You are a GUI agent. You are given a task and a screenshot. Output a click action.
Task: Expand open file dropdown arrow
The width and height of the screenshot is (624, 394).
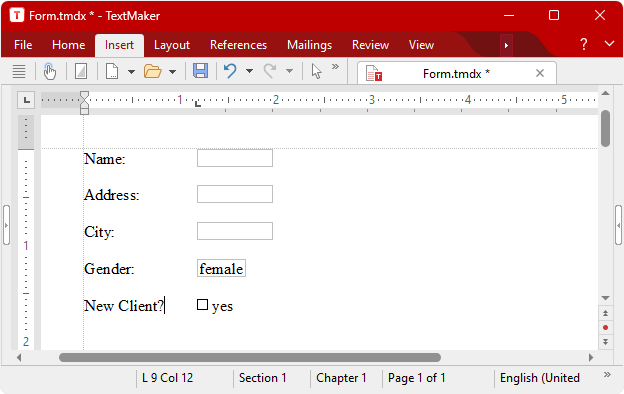[x=172, y=72]
